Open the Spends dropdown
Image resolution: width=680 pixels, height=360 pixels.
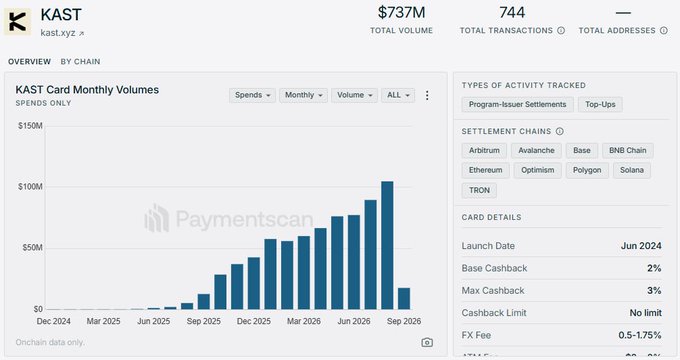[x=252, y=95]
